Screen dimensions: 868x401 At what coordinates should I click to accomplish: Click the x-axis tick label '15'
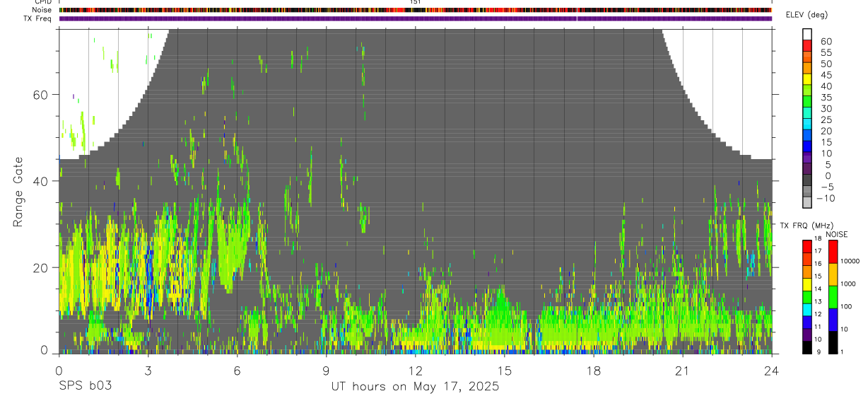(x=505, y=371)
